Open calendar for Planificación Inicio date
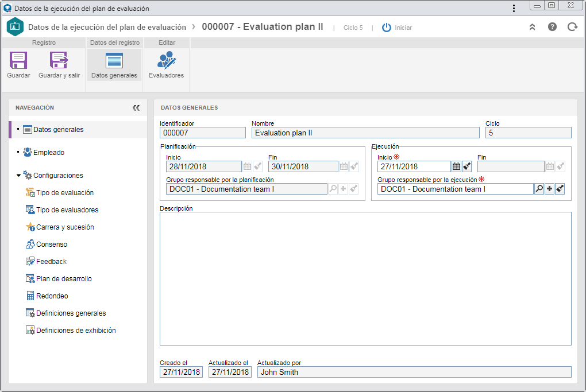The width and height of the screenshot is (586, 392). [248, 166]
